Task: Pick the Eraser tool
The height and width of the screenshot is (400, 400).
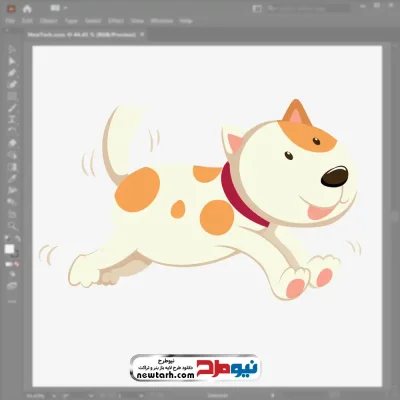Action: pos(12,143)
